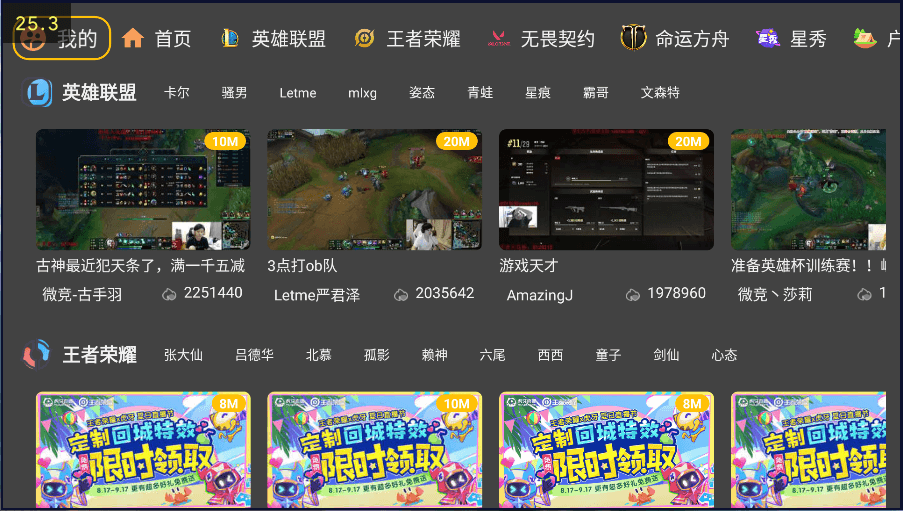Click streamer name 微竞-古手羽
903x511 pixels.
point(82,294)
